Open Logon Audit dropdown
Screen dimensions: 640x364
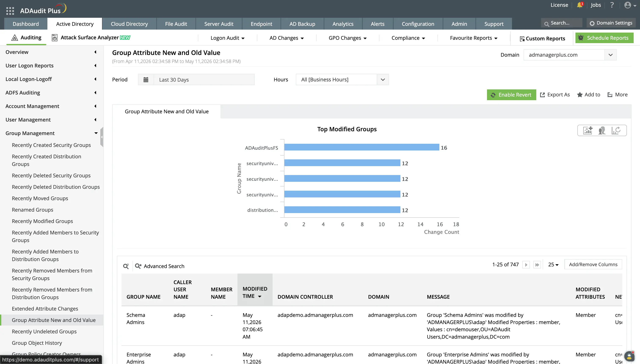click(227, 38)
